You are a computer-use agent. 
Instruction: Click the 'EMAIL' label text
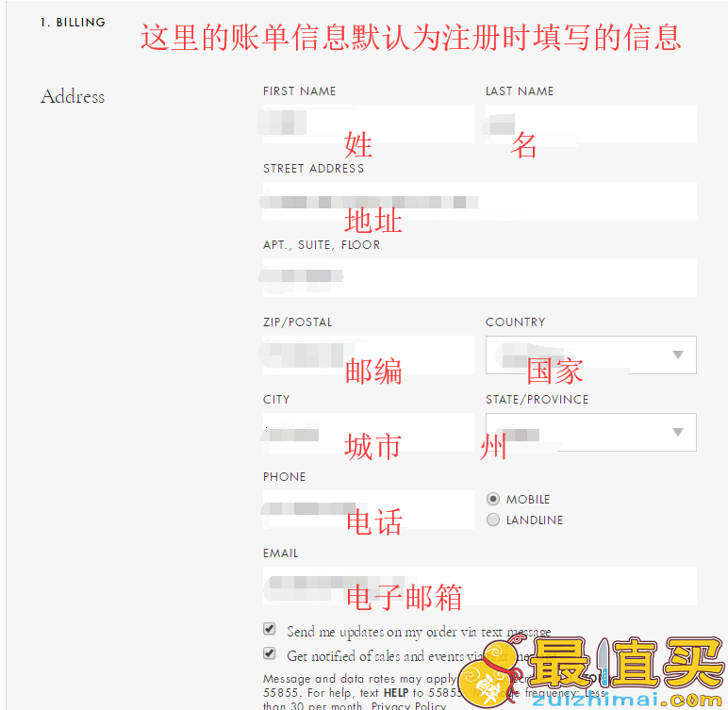coord(280,553)
